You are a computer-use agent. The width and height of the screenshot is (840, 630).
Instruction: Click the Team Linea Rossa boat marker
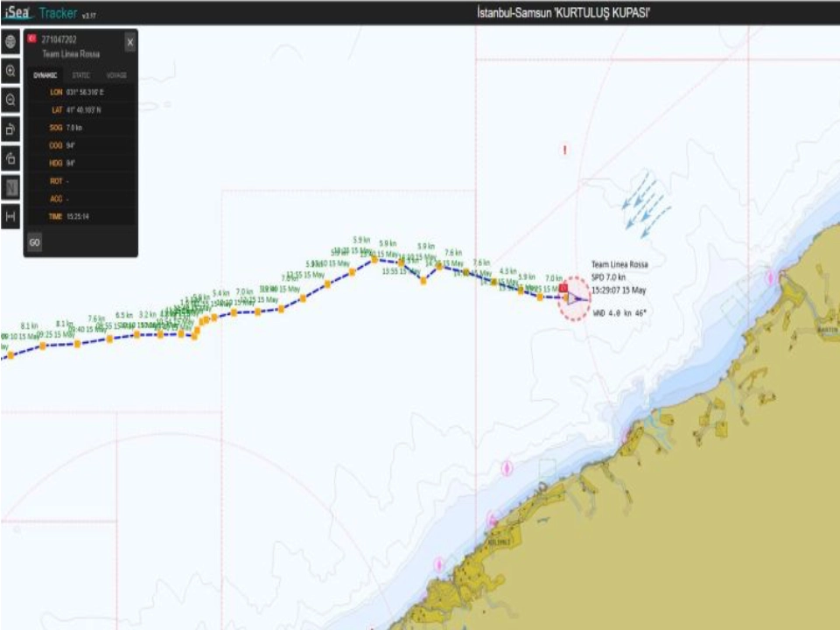click(574, 298)
